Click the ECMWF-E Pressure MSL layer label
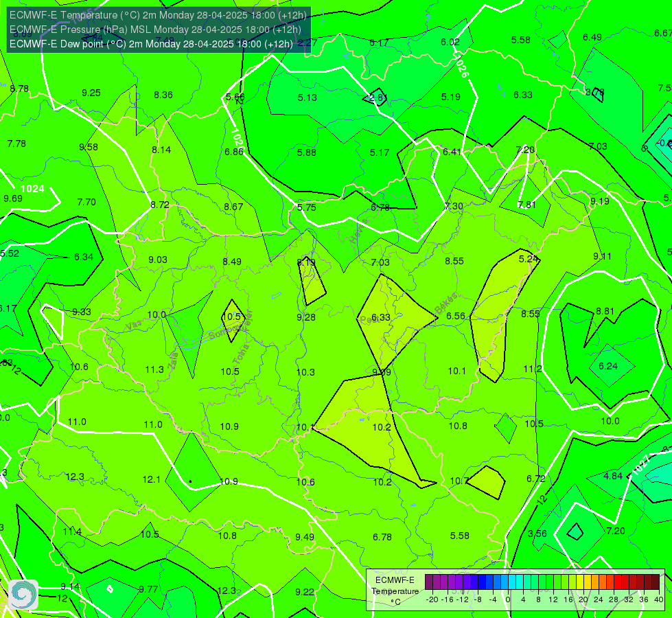This screenshot has height=618, width=672. (x=155, y=30)
